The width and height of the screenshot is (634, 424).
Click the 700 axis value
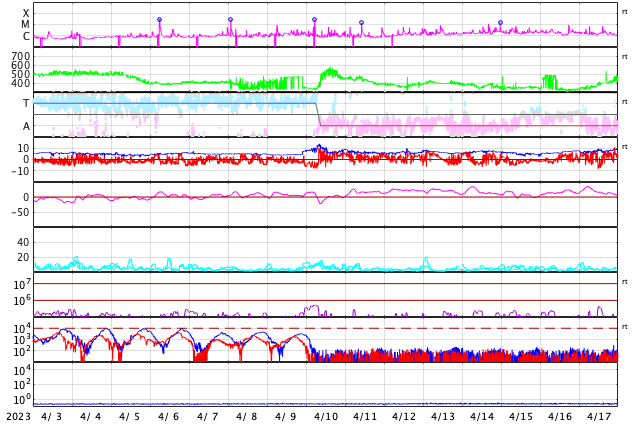tap(20, 56)
